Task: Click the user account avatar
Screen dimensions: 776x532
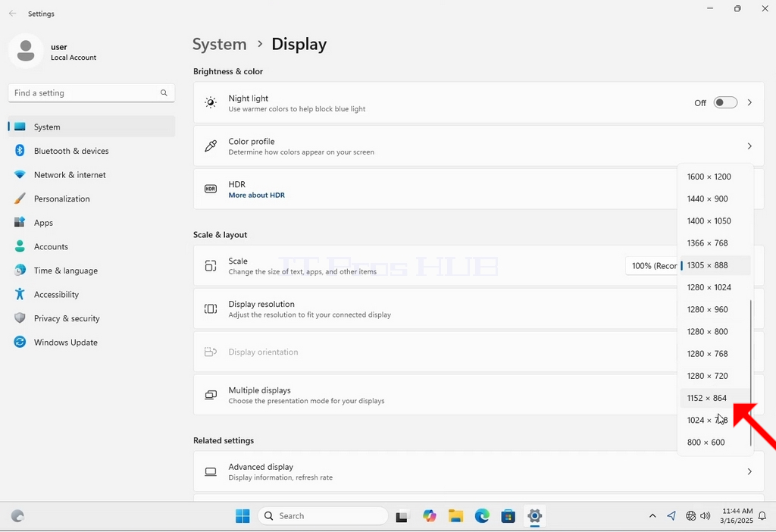Action: click(x=26, y=51)
